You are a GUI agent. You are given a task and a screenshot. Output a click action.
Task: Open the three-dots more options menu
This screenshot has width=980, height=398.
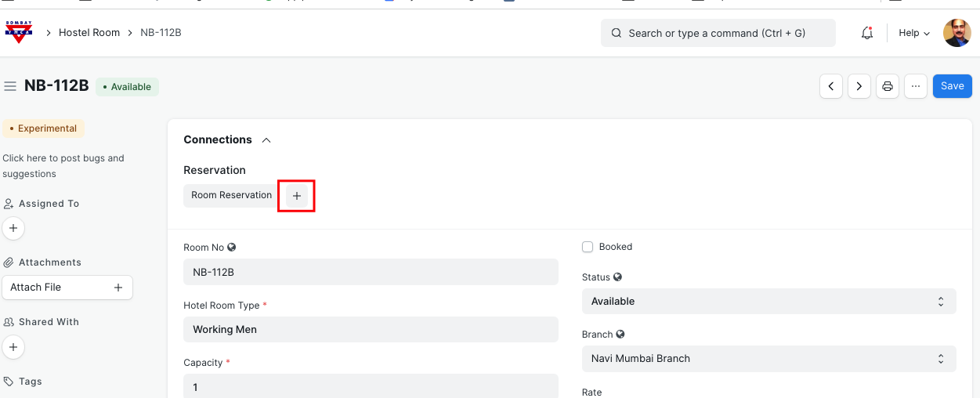coord(916,86)
